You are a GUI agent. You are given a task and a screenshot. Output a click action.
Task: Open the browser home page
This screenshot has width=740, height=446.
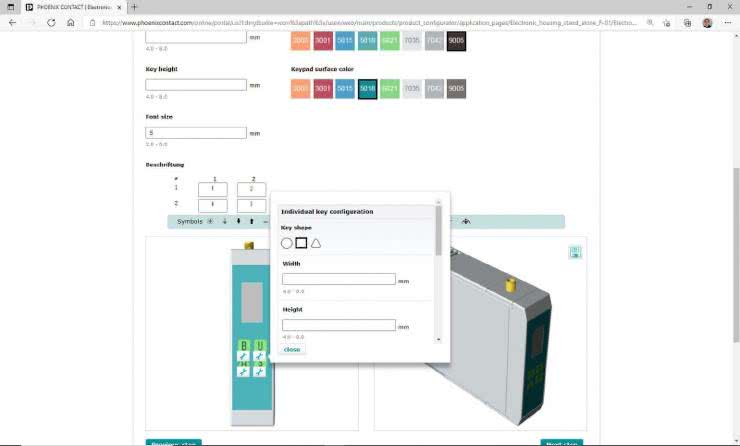coord(70,22)
